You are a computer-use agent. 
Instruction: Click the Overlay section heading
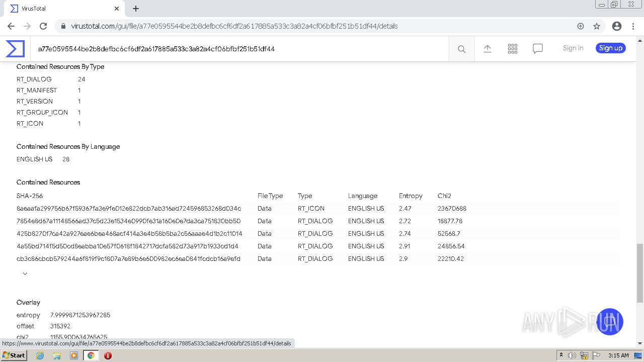coord(28,303)
